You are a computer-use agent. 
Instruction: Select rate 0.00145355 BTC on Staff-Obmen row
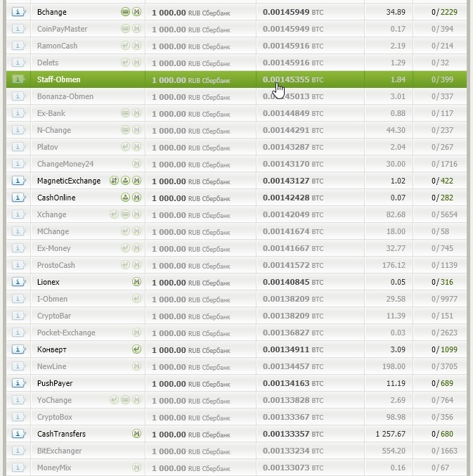(x=293, y=79)
